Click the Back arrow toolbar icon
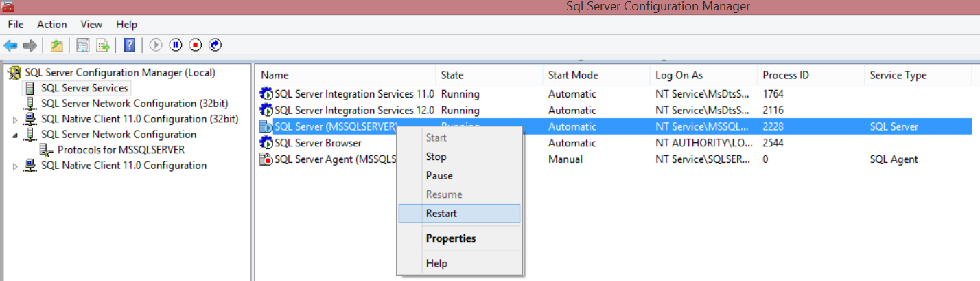The width and height of the screenshot is (980, 281). coord(10,45)
